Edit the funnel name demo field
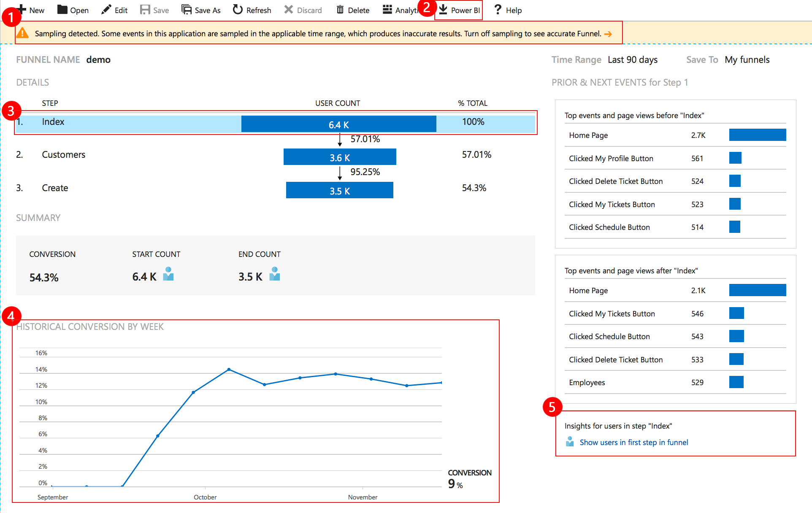The width and height of the screenshot is (812, 513). (98, 60)
